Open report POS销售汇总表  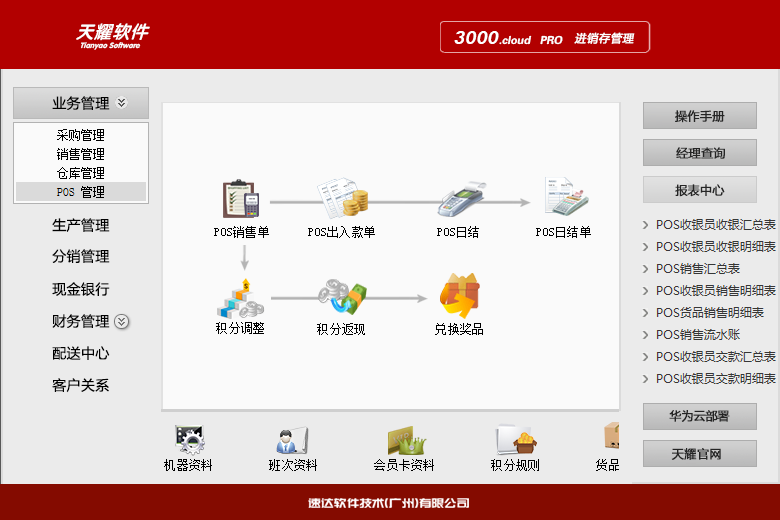pos(697,269)
